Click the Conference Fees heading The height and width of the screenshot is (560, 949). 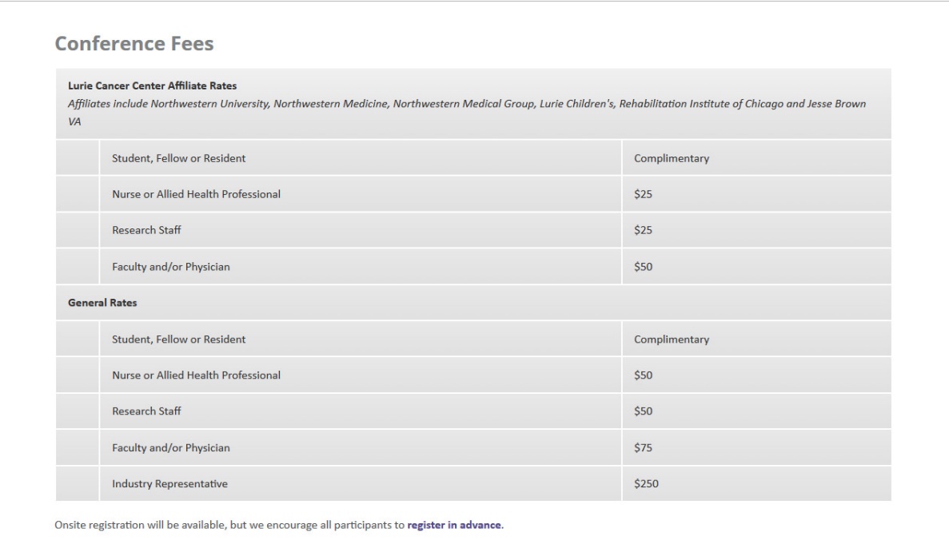(x=134, y=44)
